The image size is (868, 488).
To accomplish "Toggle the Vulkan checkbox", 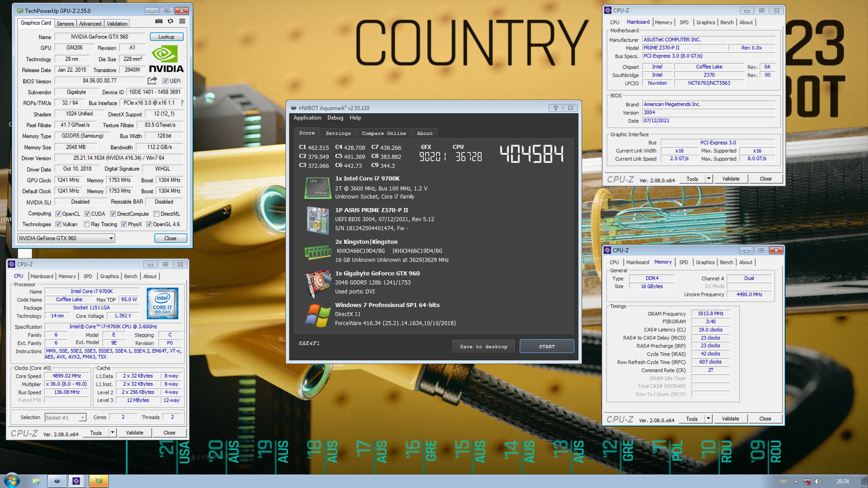I will (58, 224).
